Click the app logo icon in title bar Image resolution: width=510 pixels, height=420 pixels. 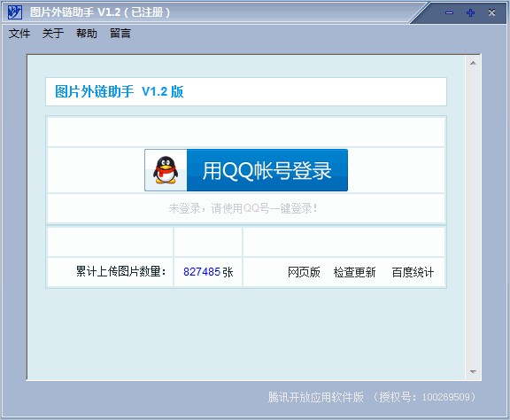15,12
